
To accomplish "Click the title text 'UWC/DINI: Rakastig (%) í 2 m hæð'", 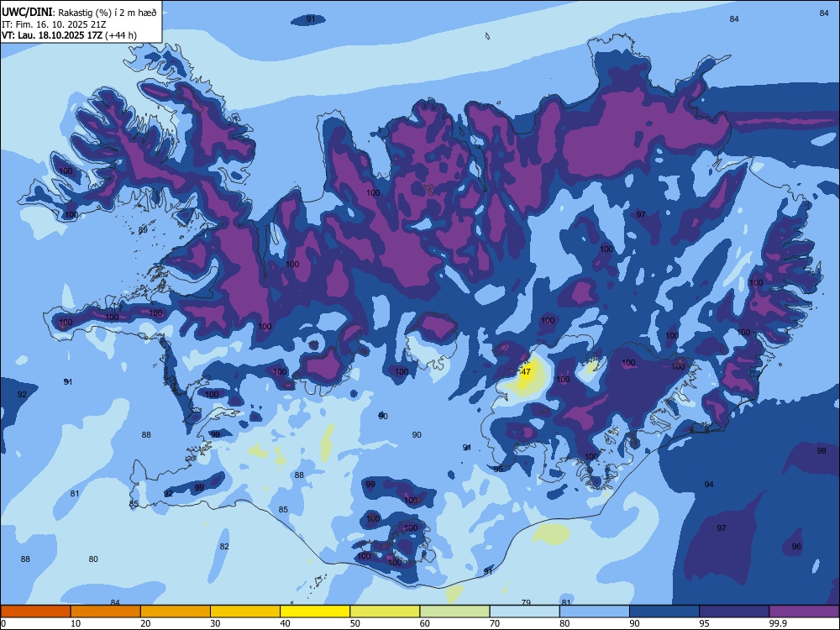I will tap(79, 13).
